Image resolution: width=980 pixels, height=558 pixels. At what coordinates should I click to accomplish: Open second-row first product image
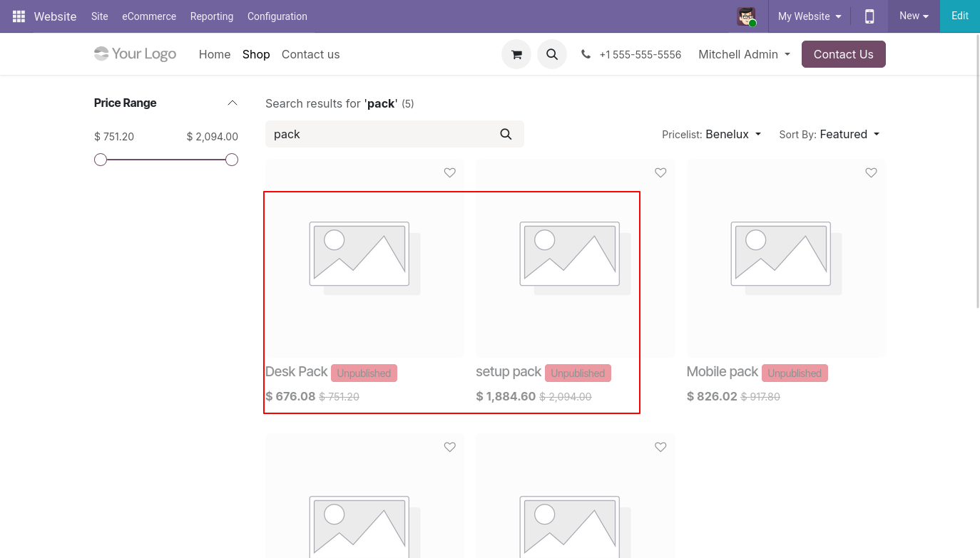point(364,496)
